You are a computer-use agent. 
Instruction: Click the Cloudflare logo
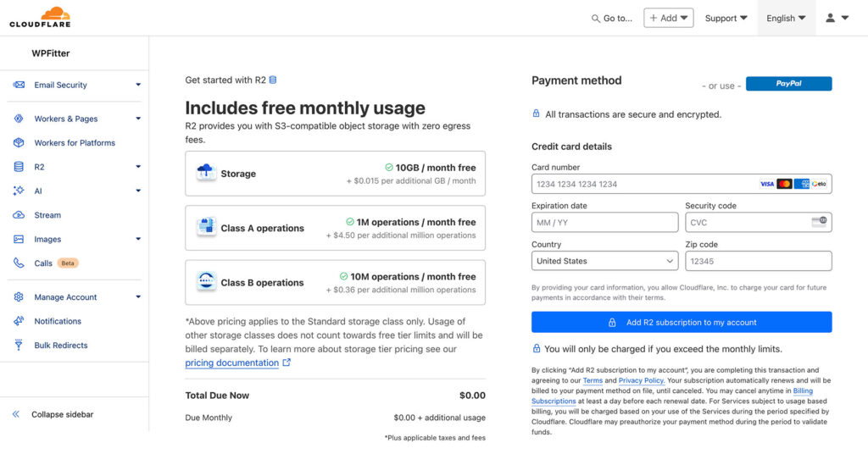[x=40, y=17]
